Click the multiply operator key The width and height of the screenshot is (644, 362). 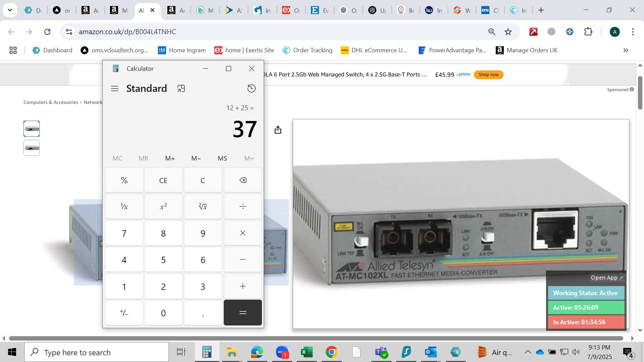[243, 233]
